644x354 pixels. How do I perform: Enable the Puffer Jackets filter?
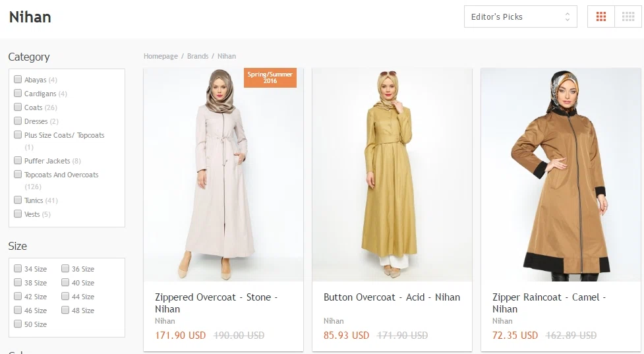(18, 161)
